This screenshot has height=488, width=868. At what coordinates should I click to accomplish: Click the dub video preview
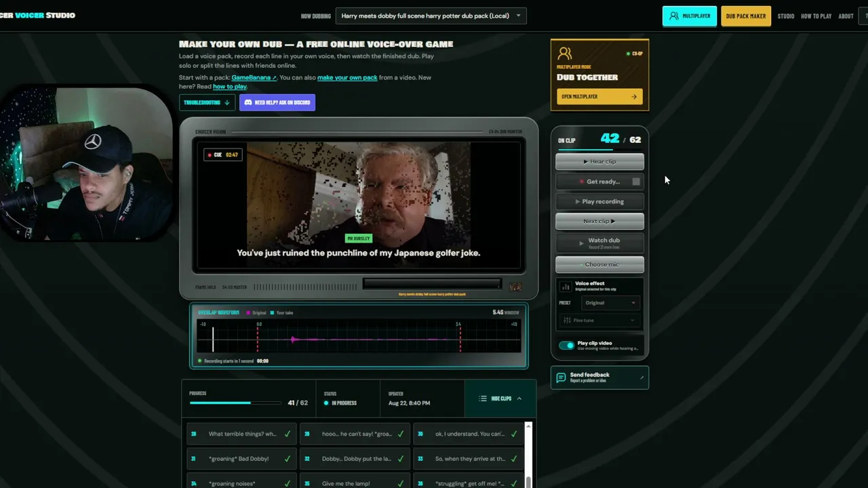pyautogui.click(x=359, y=205)
